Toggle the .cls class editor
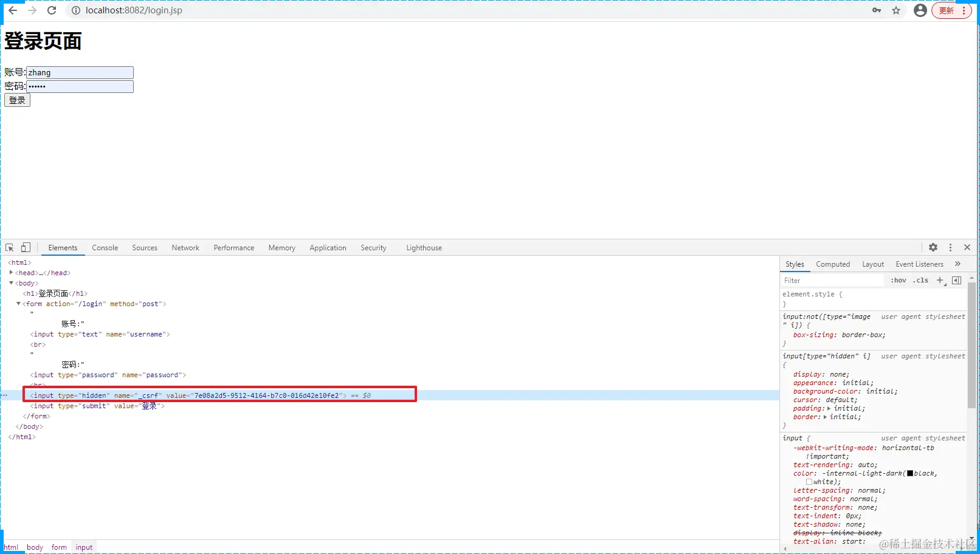Image resolution: width=980 pixels, height=554 pixels. 920,281
